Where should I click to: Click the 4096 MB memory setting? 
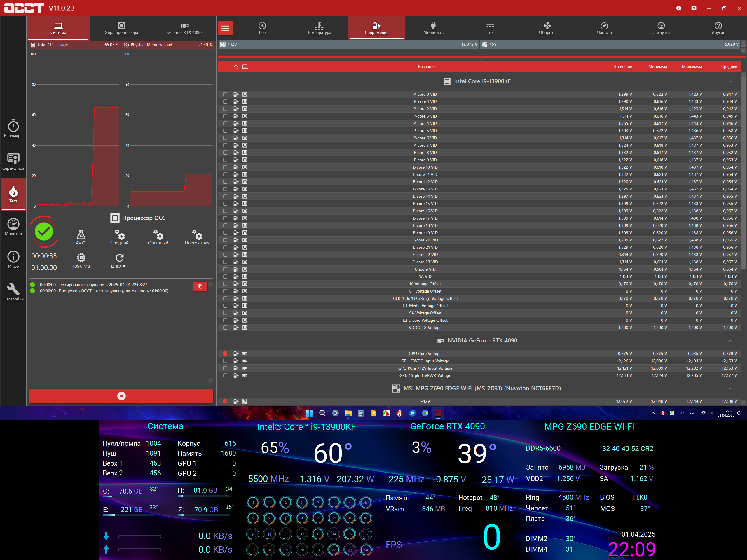click(81, 260)
